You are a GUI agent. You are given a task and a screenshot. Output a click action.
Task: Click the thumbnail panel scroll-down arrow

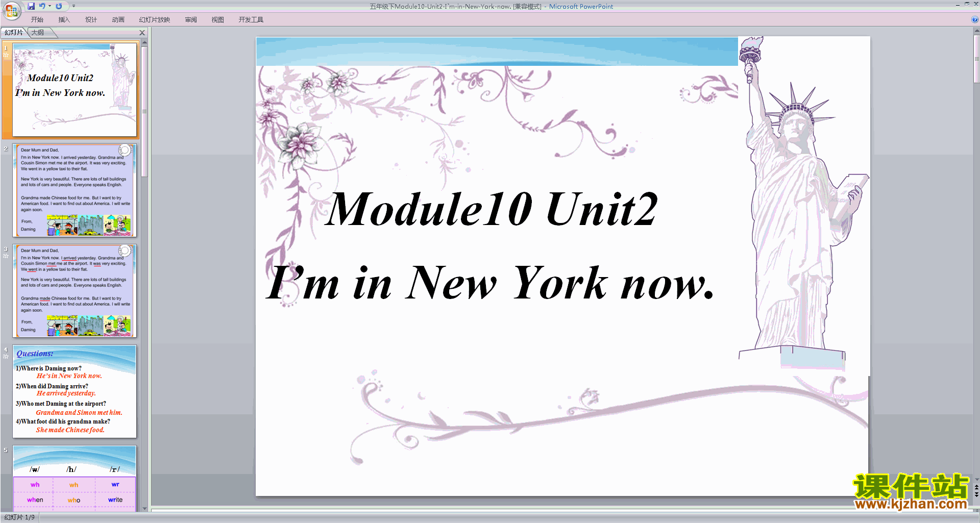144,509
